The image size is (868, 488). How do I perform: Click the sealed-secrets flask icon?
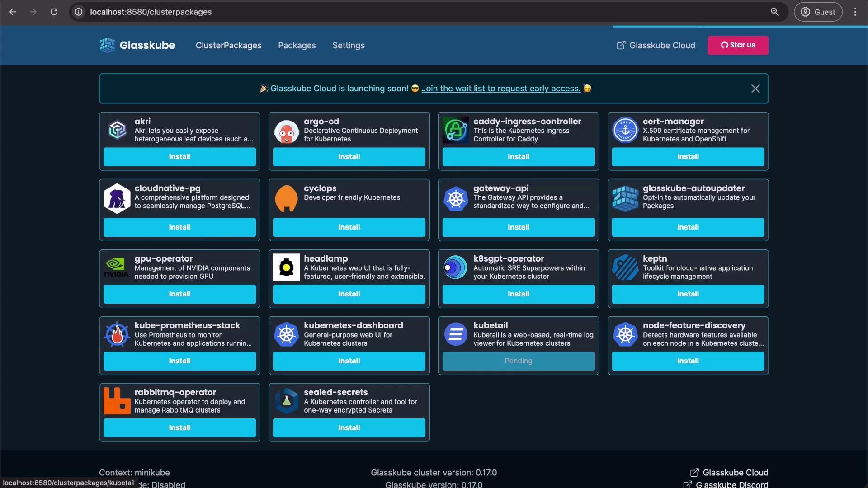tap(287, 401)
